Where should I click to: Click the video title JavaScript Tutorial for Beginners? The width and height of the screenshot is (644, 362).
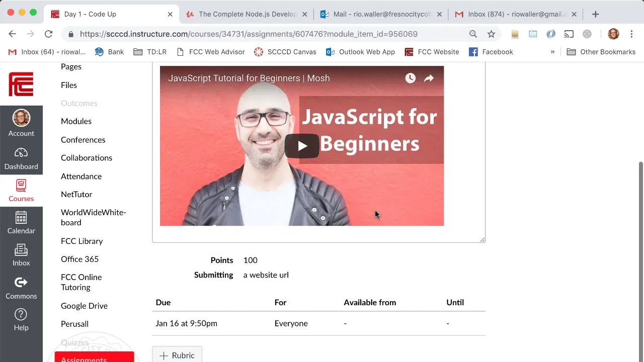tap(249, 78)
